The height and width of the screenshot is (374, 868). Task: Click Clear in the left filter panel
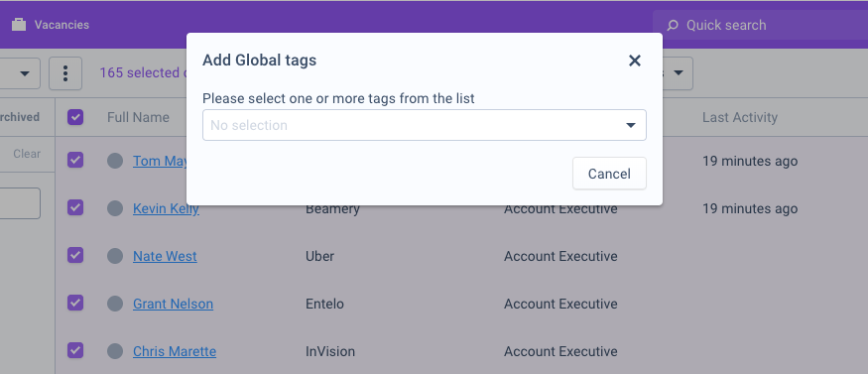27,154
